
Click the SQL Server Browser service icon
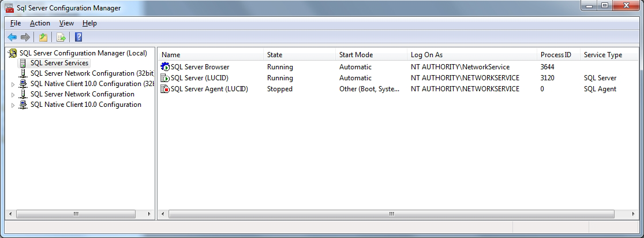[165, 66]
